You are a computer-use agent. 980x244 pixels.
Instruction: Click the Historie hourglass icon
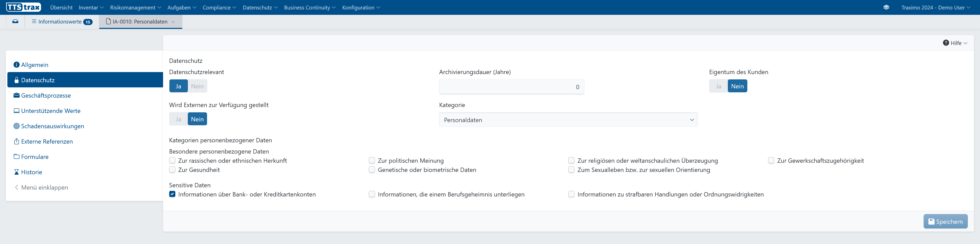click(x=16, y=172)
